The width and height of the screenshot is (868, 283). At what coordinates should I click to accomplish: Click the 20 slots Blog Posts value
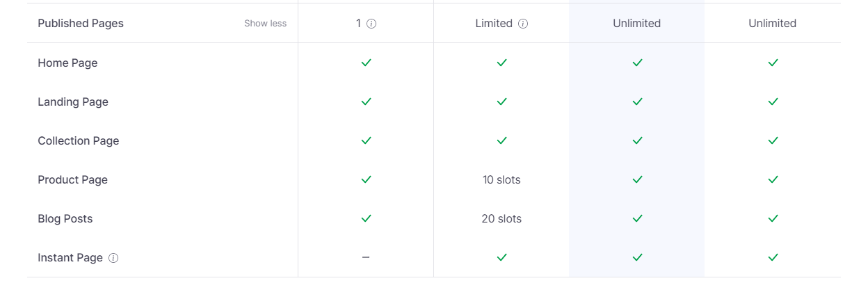coord(501,218)
